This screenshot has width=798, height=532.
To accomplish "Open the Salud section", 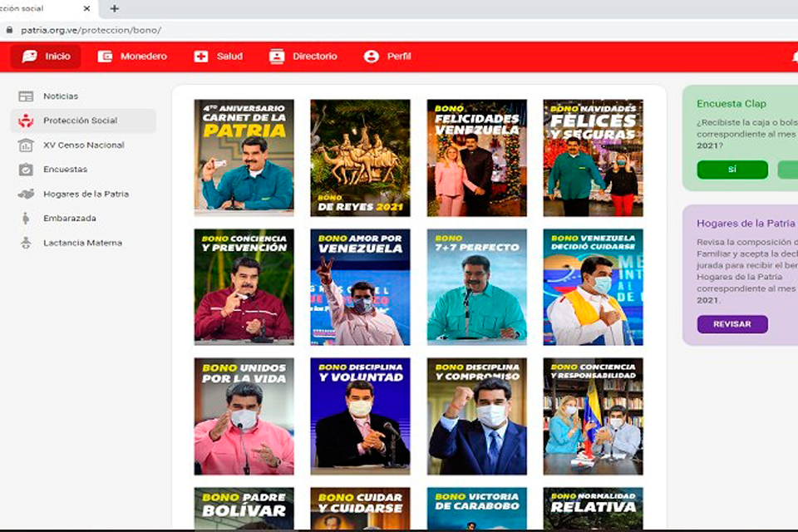I will [x=219, y=56].
